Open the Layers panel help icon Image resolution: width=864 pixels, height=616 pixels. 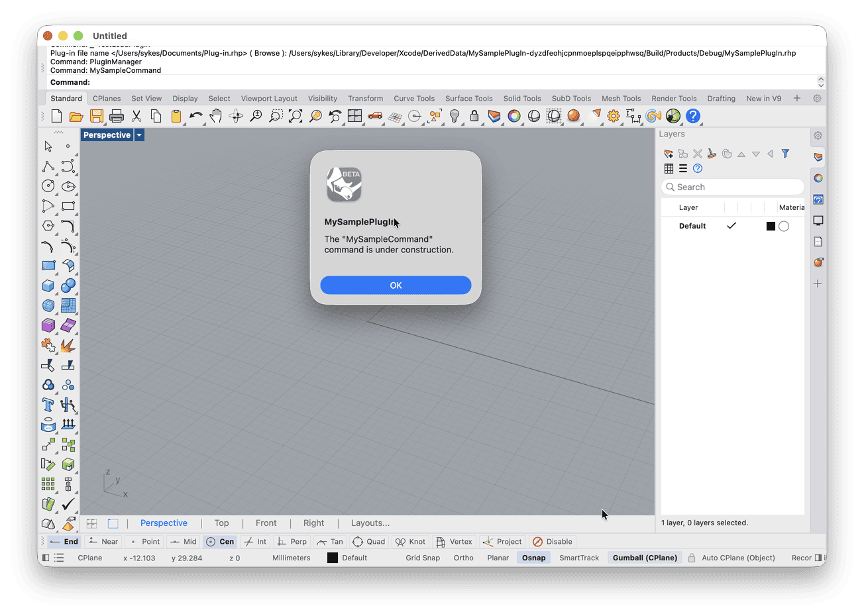tap(698, 168)
